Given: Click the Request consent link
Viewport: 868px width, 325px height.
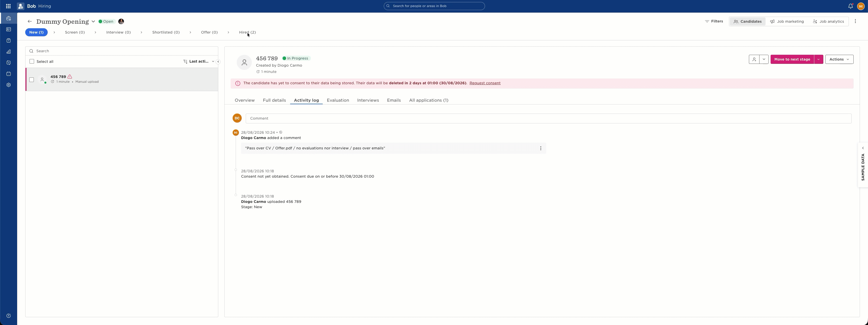Looking at the screenshot, I should click(x=484, y=83).
